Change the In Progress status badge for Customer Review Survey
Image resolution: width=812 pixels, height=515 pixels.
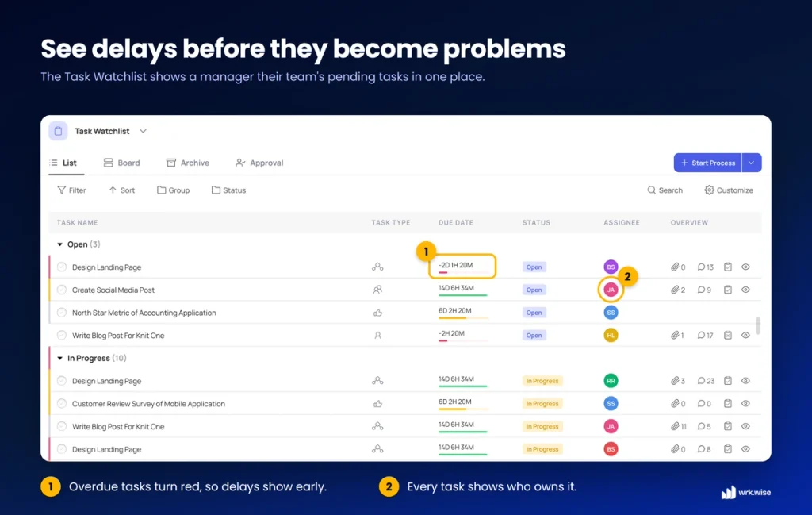[542, 404]
